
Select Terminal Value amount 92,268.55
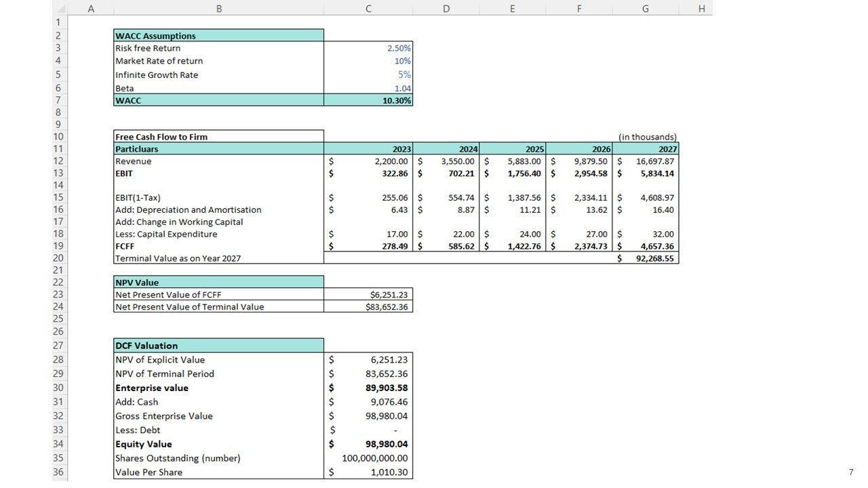click(x=645, y=258)
